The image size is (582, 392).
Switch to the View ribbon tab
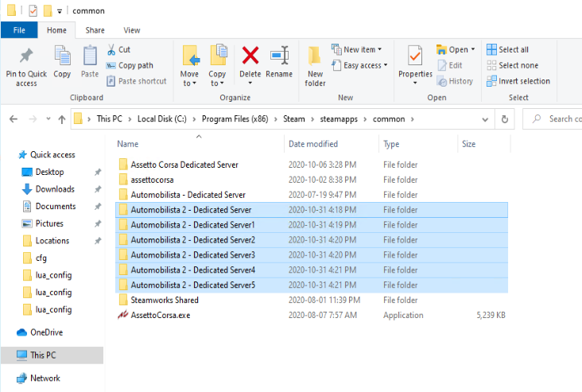pyautogui.click(x=132, y=30)
